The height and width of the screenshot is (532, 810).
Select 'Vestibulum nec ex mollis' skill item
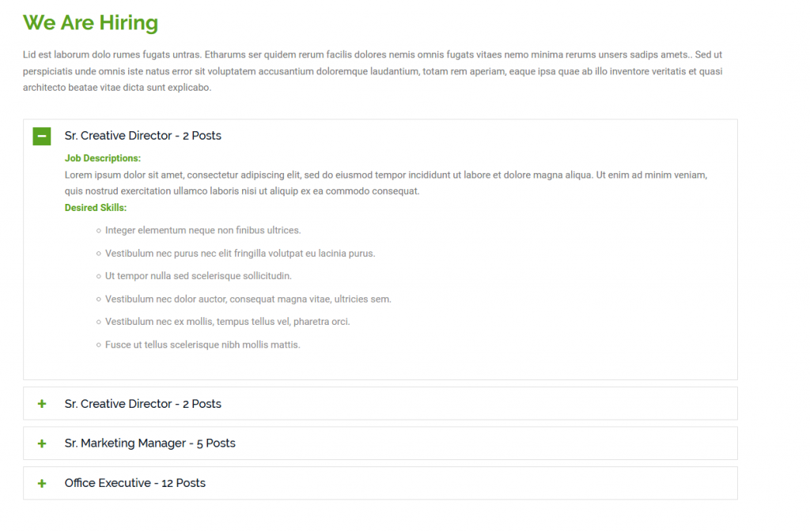coord(227,322)
